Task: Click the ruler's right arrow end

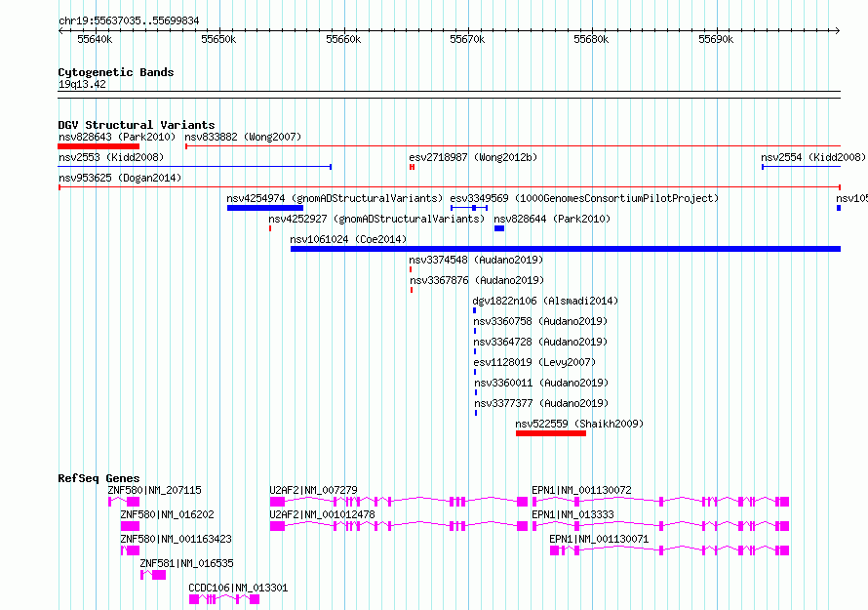Action: coord(838,30)
